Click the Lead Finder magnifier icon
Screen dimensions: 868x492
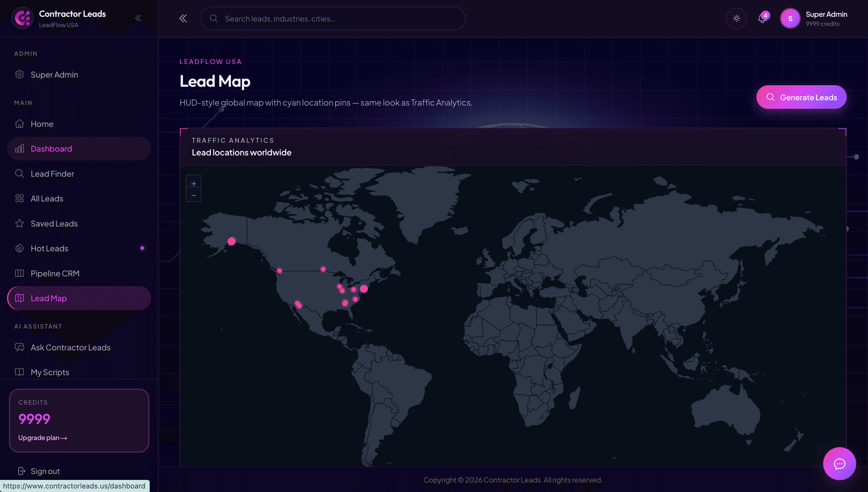tap(19, 173)
